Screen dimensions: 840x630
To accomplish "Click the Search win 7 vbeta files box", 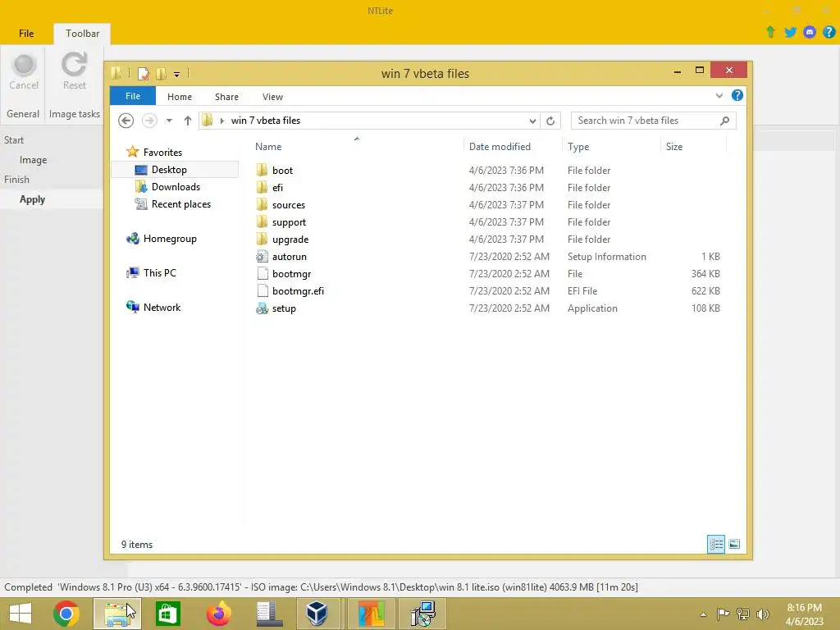I will [x=653, y=121].
